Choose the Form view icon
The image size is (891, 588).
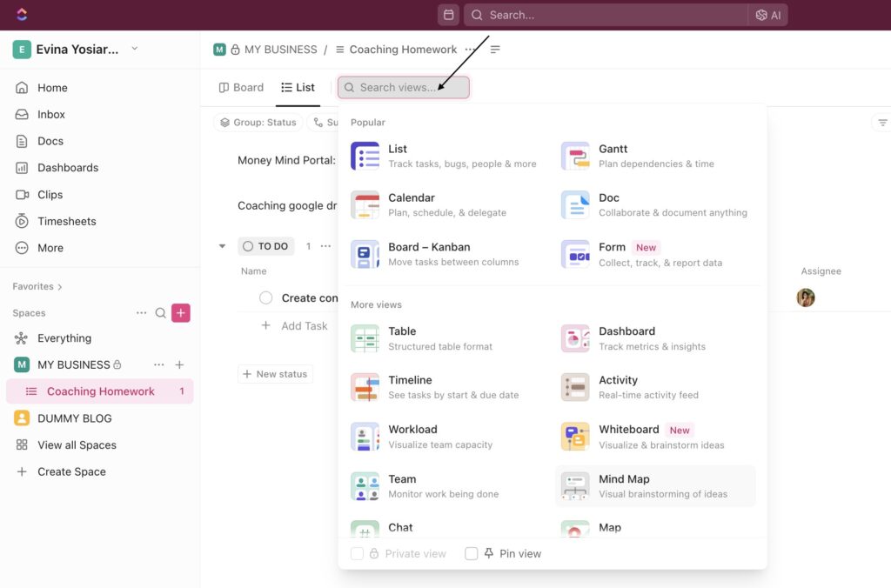575,254
